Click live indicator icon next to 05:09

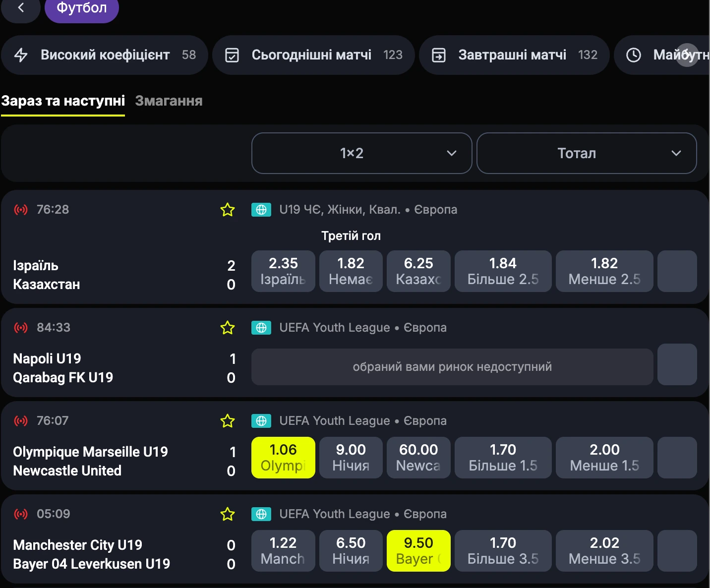pyautogui.click(x=21, y=514)
